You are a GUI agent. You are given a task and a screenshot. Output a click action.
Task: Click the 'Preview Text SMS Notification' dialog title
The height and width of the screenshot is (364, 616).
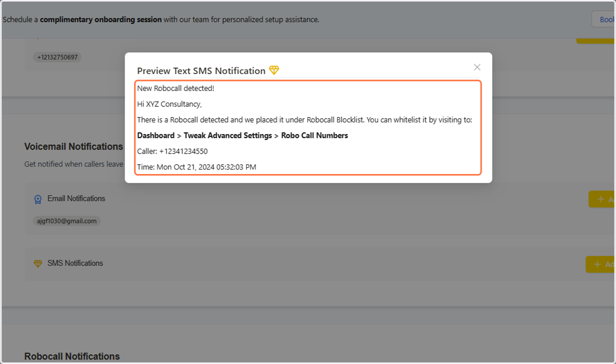click(201, 71)
